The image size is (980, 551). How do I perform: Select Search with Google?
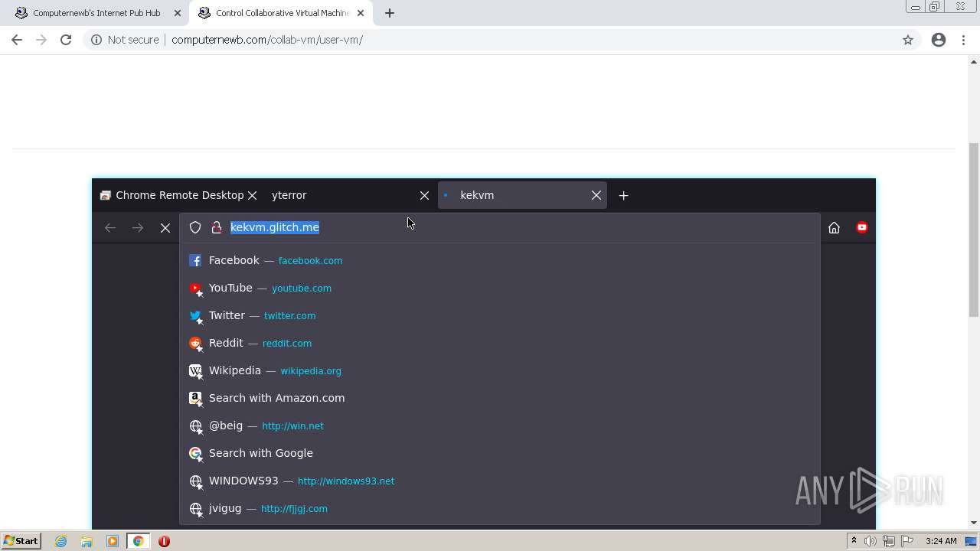point(499,453)
